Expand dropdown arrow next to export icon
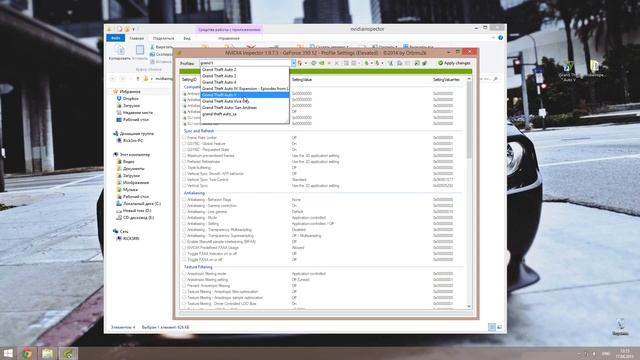The image size is (640, 360). click(x=371, y=63)
